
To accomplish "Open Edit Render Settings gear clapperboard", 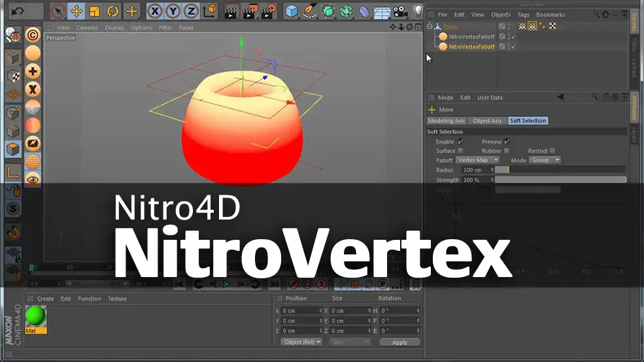I will pyautogui.click(x=268, y=11).
